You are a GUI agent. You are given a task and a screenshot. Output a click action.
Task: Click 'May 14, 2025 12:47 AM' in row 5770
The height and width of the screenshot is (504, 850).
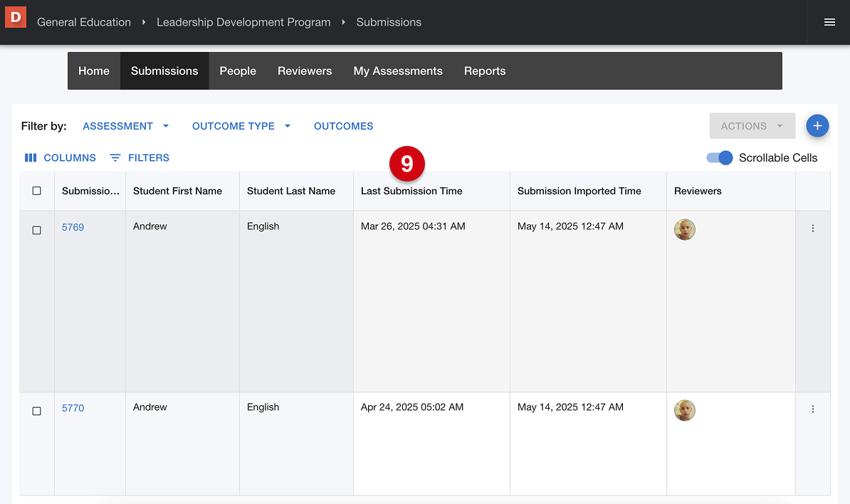pos(570,407)
